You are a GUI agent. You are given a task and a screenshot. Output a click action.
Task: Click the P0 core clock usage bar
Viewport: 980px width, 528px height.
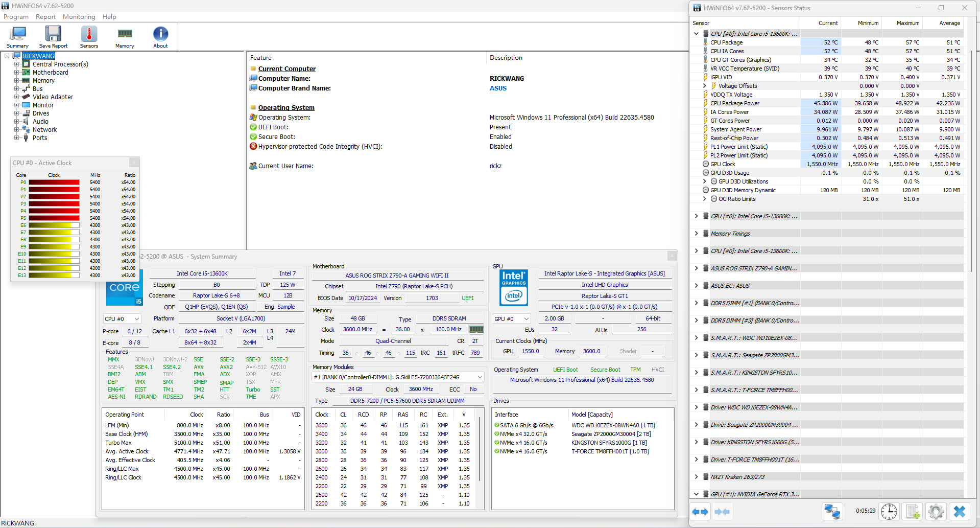(54, 182)
